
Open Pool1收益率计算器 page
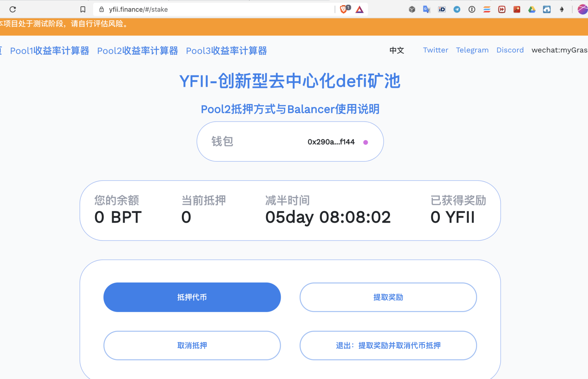[49, 51]
